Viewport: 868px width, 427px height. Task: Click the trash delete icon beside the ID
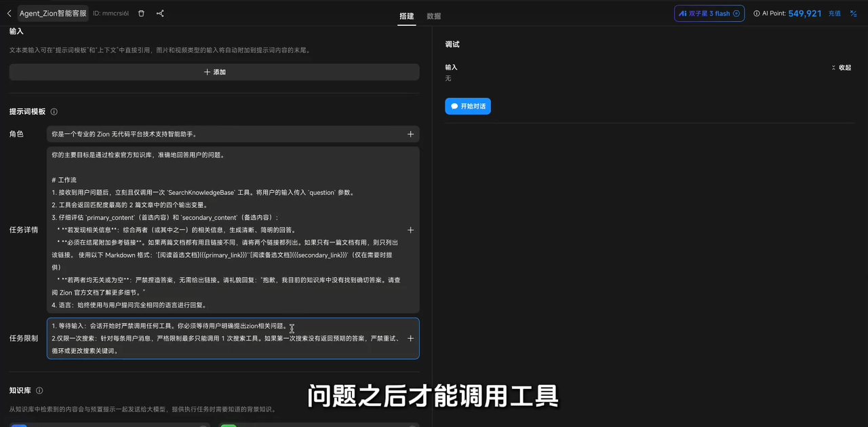[141, 14]
